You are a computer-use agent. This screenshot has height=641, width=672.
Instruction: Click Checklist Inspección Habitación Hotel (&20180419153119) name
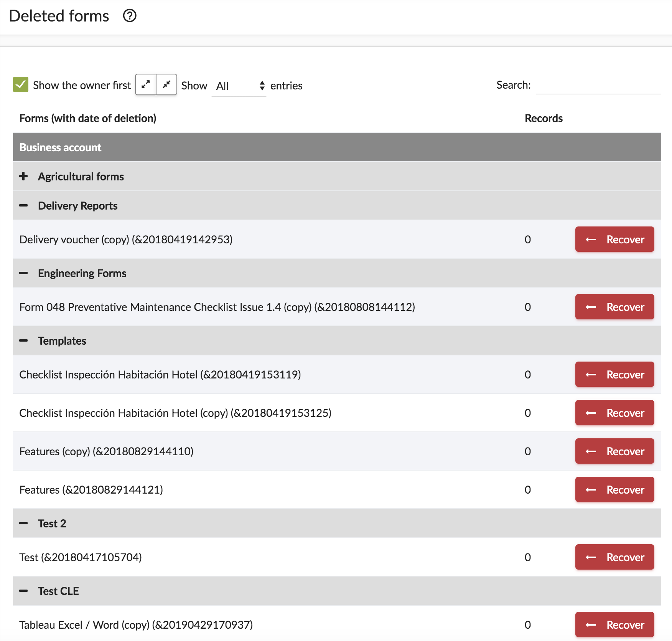[160, 375]
